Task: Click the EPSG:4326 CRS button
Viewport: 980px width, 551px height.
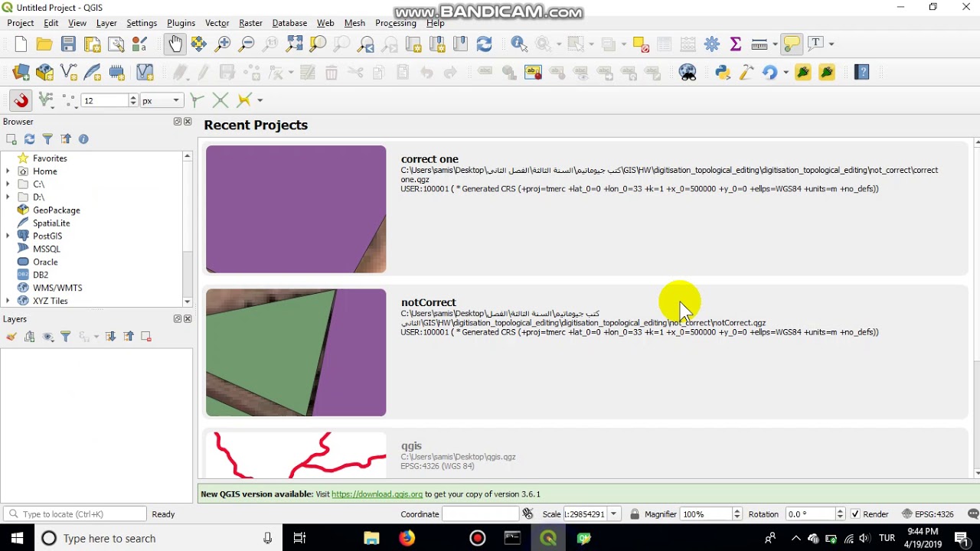Action: pyautogui.click(x=928, y=514)
